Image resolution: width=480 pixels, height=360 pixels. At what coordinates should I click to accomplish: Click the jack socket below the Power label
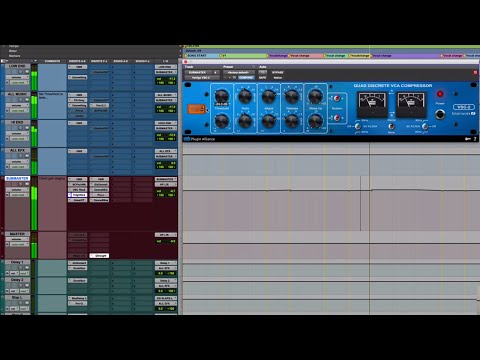point(440,114)
